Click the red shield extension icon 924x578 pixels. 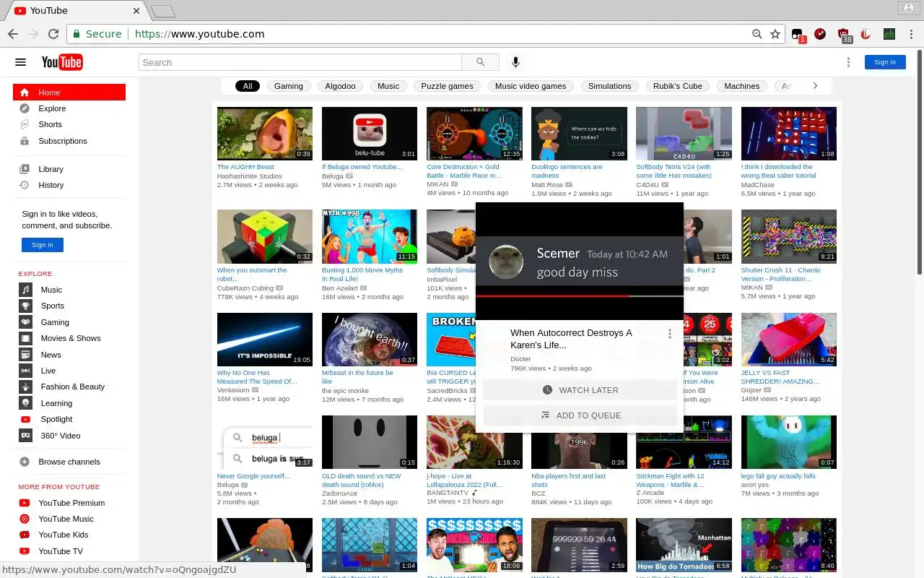tap(842, 34)
